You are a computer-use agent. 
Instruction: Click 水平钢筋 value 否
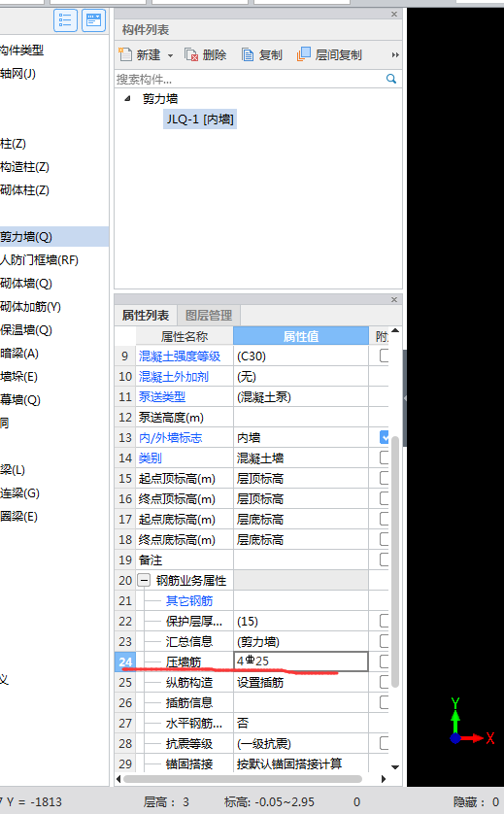click(243, 723)
